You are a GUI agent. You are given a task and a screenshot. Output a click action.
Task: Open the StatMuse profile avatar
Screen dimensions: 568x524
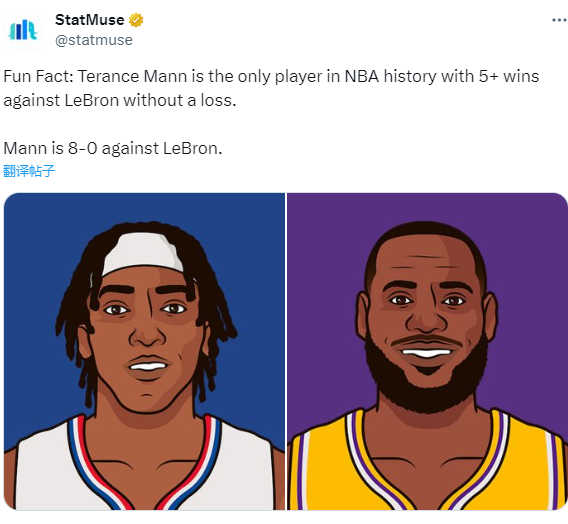23,30
